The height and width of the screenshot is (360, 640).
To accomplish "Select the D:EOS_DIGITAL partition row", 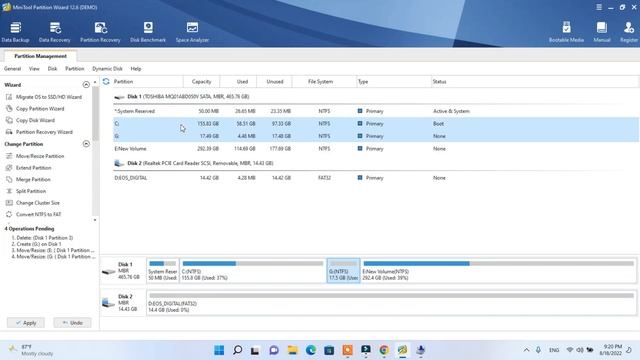I will (x=376, y=178).
